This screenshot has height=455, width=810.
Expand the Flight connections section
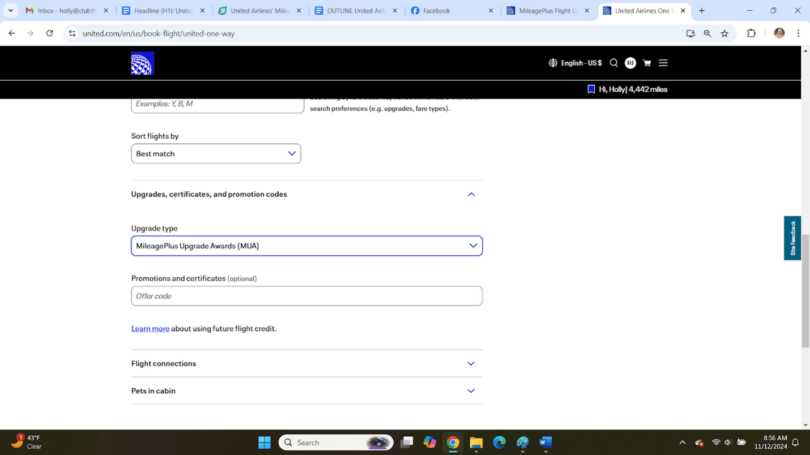[471, 364]
